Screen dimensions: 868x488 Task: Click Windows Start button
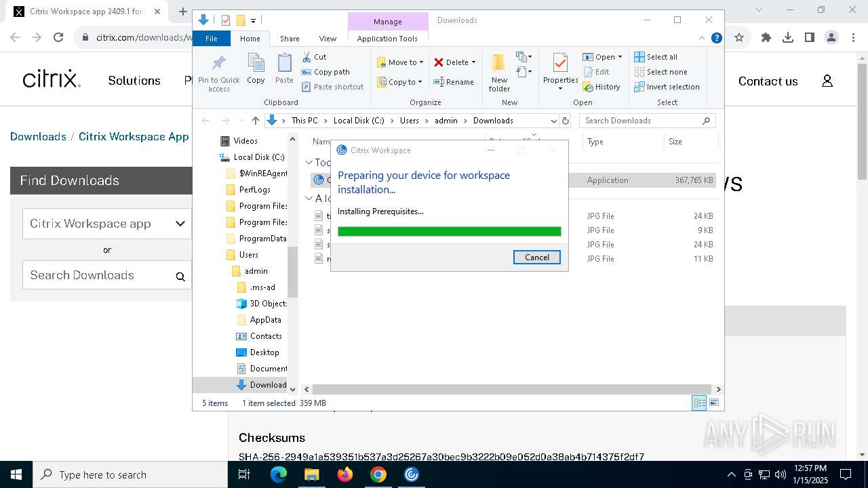16,474
